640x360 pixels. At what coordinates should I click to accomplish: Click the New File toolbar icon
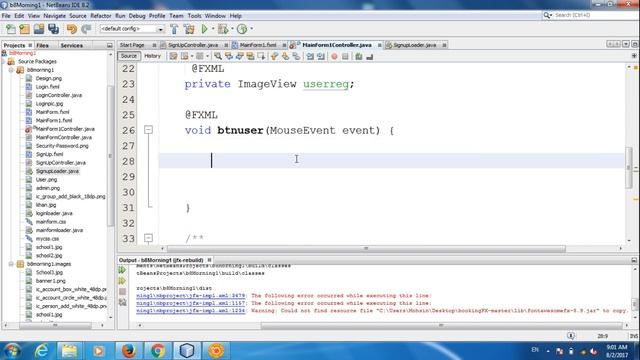click(x=11, y=29)
